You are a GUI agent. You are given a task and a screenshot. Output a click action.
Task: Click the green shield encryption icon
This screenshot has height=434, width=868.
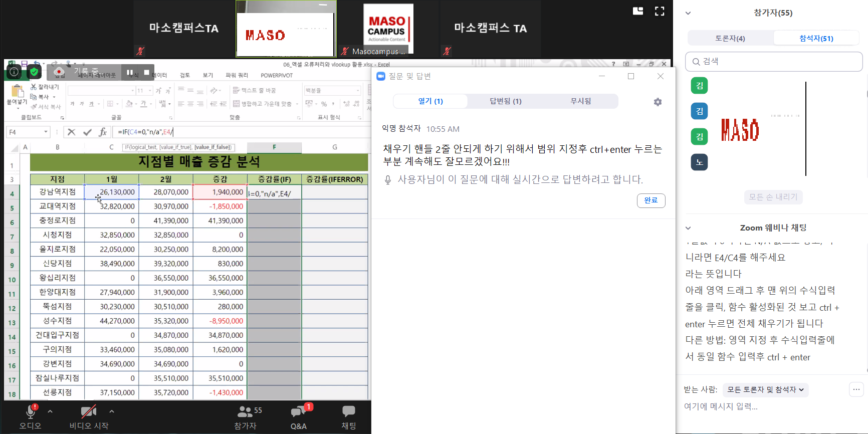(x=34, y=72)
